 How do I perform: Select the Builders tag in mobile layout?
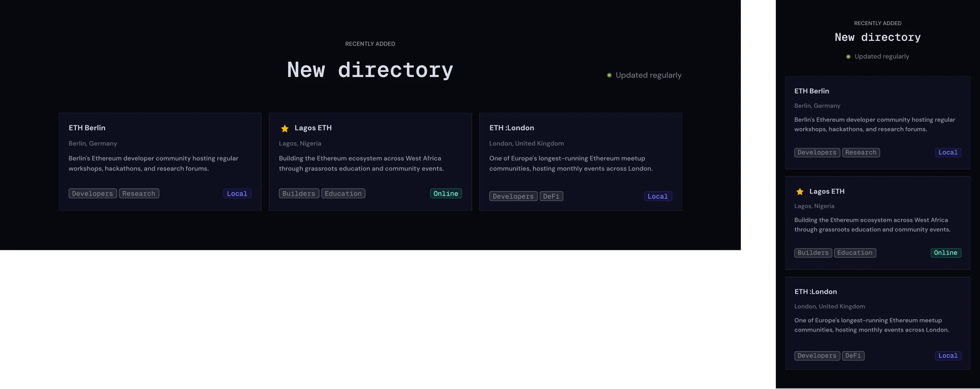tap(813, 253)
